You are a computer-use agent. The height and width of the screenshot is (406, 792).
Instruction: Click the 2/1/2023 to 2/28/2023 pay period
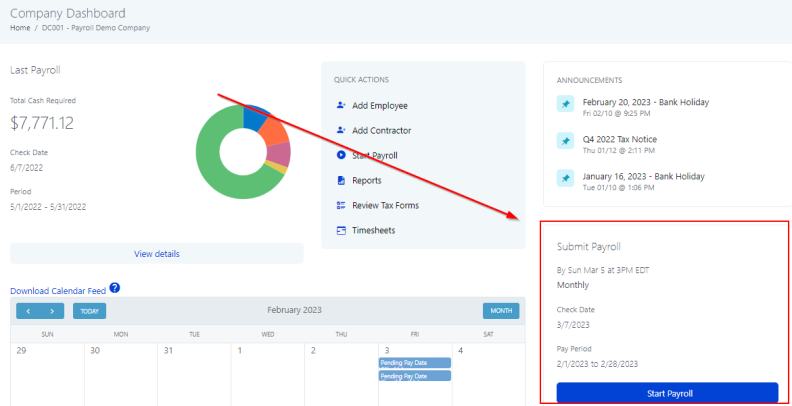tap(597, 364)
